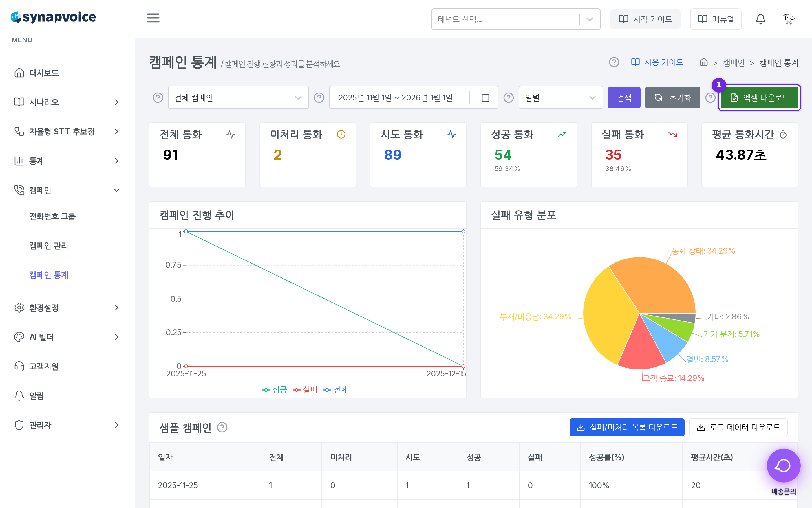Toggle the hamburger sidebar menu icon
Screen dimensions: 812x508
tap(153, 18)
